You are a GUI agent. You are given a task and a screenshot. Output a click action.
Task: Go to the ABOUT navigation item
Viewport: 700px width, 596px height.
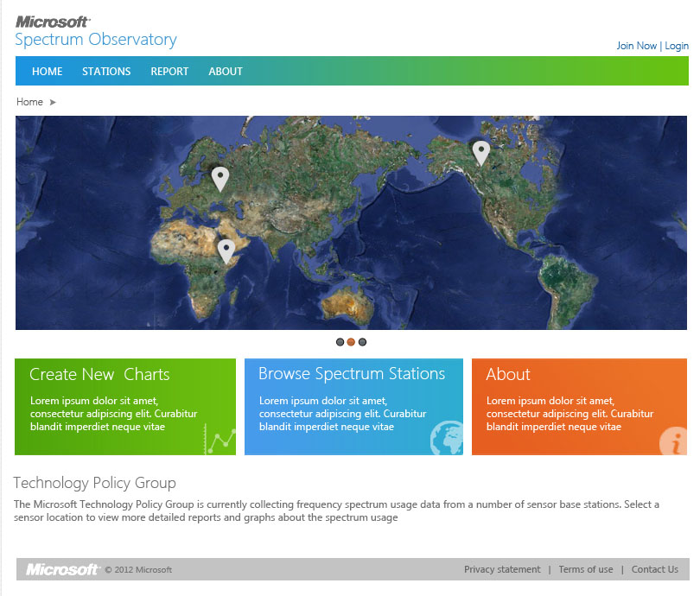pyautogui.click(x=226, y=72)
